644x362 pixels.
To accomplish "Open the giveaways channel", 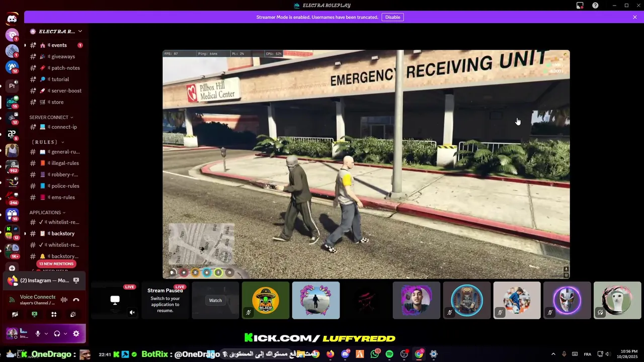I will (x=55, y=56).
